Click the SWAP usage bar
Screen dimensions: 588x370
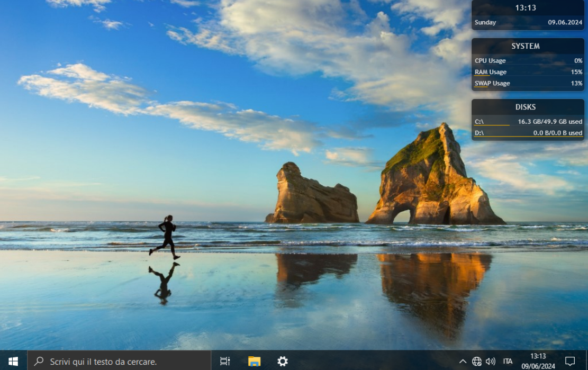pos(481,87)
